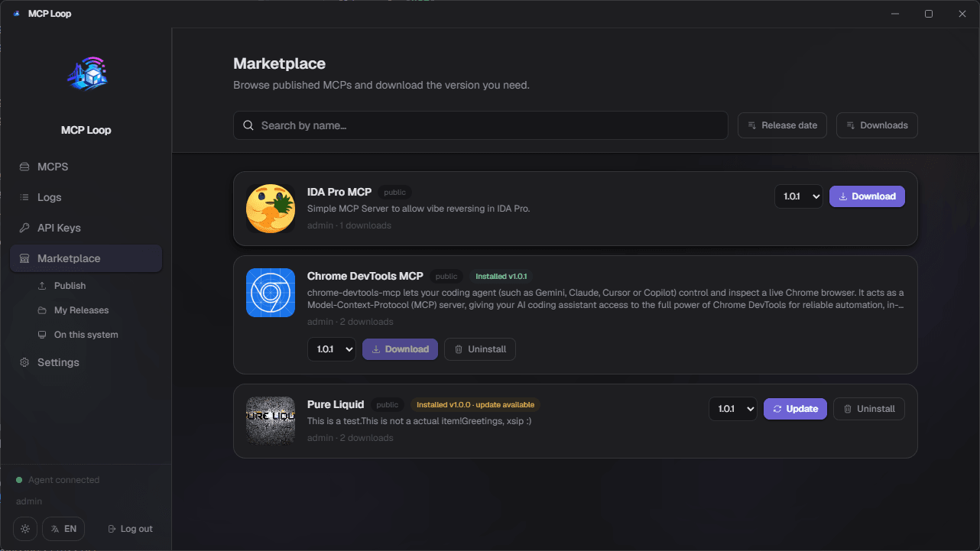The image size is (980, 551).
Task: Open On this system subpage
Action: point(86,335)
